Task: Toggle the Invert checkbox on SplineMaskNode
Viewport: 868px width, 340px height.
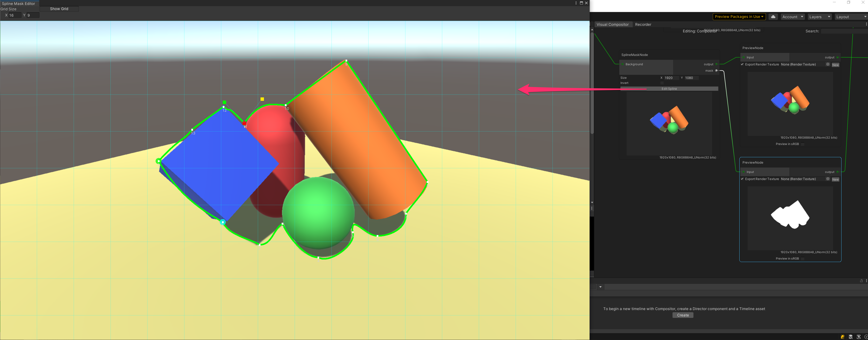Action: coord(662,83)
